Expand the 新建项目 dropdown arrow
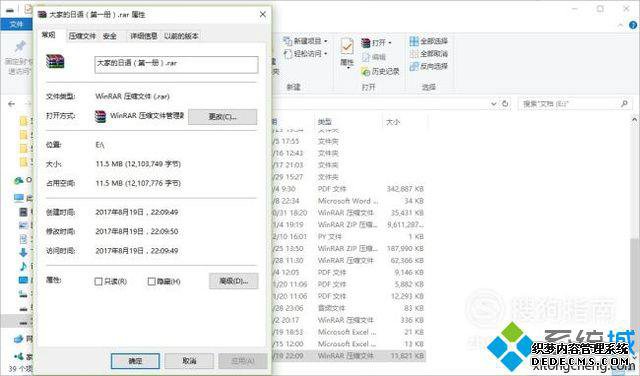Viewport: 640px width, 376px height. tap(326, 42)
